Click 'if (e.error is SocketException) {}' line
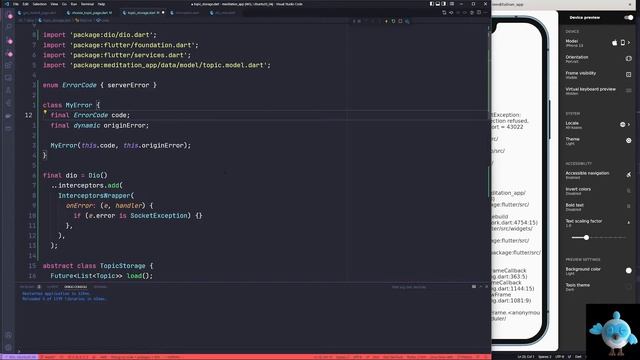 (x=138, y=216)
